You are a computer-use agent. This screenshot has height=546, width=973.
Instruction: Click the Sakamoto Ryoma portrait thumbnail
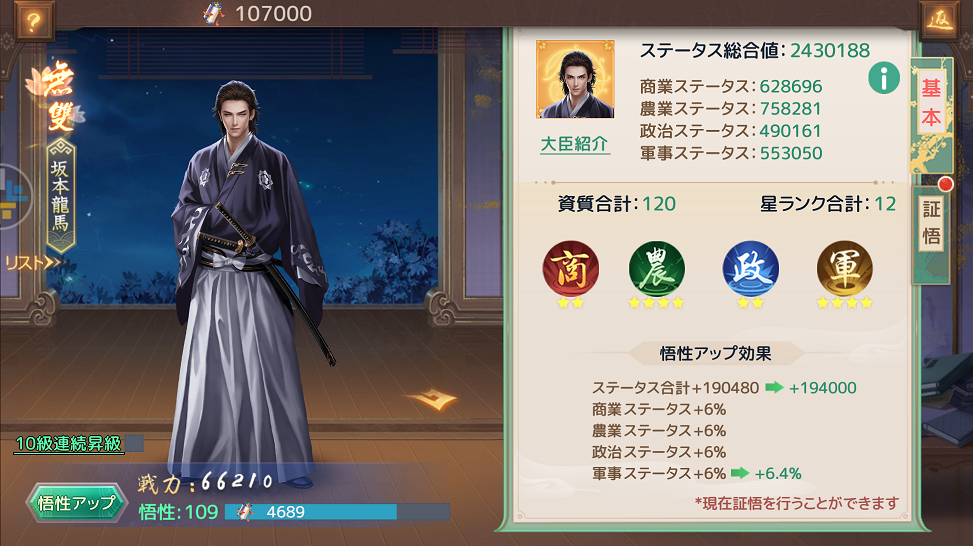[x=575, y=79]
